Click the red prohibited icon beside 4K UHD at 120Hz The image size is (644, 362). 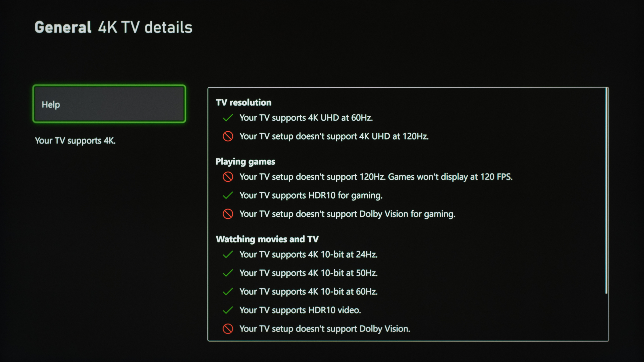(228, 136)
